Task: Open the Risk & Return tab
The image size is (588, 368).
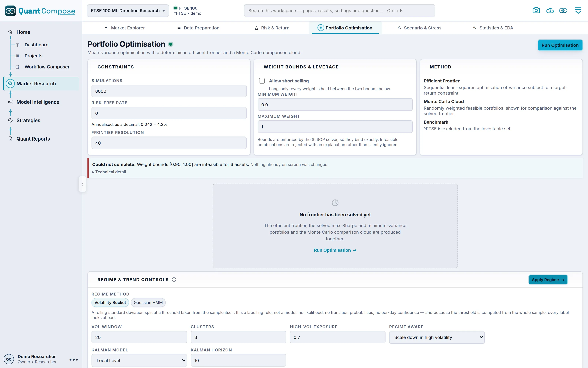Action: coord(272,28)
